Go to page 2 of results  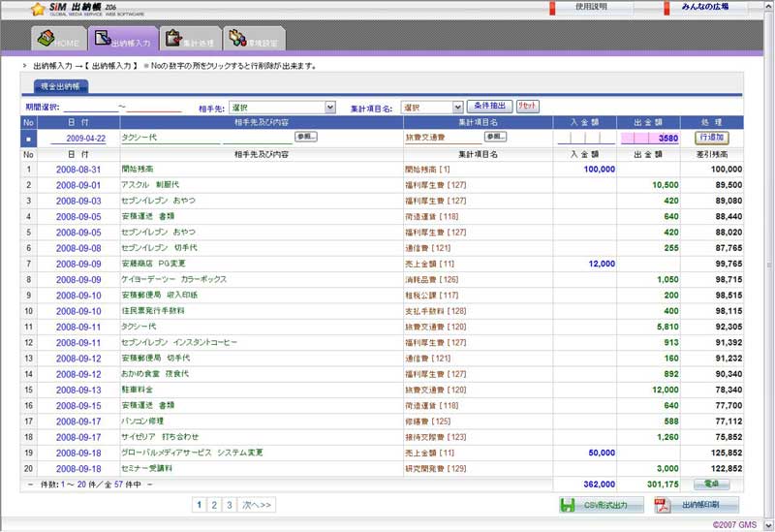(x=214, y=505)
